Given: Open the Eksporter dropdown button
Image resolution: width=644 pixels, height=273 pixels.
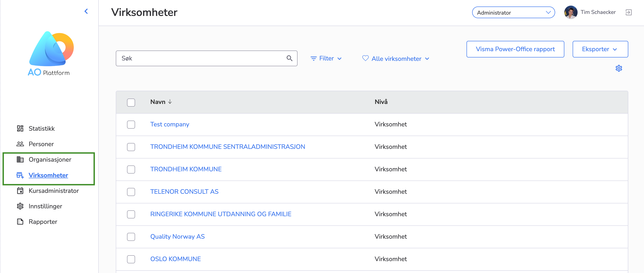Looking at the screenshot, I should click(600, 49).
